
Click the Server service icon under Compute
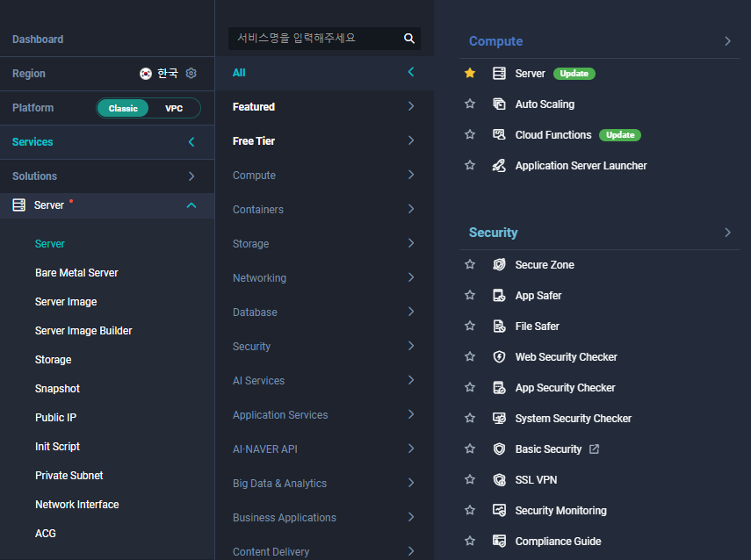click(x=499, y=73)
